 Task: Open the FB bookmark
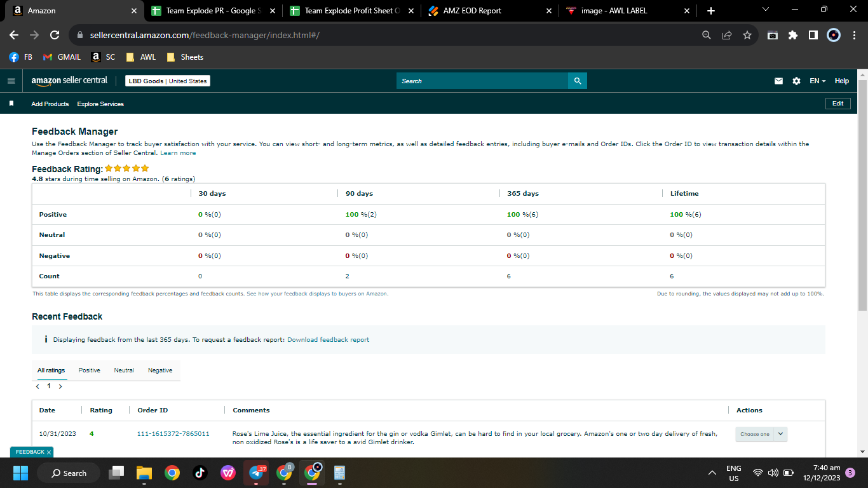click(x=20, y=57)
